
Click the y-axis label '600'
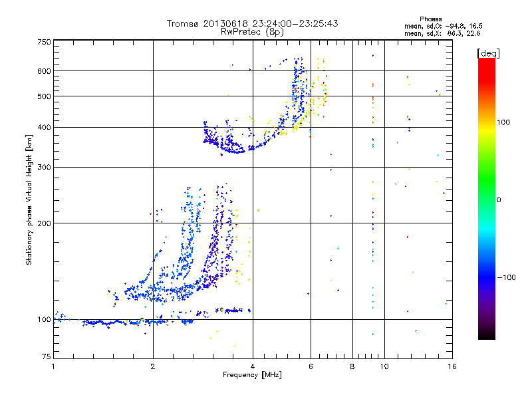click(44, 71)
